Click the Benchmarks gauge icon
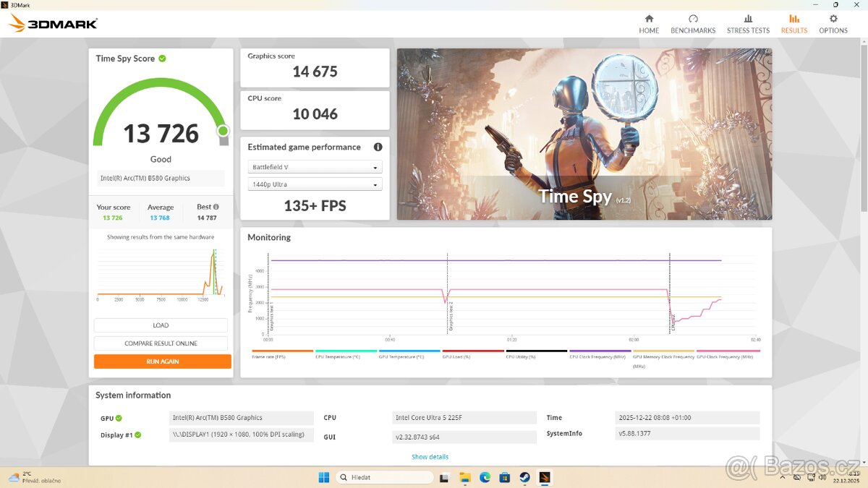The image size is (868, 488). coord(693,20)
